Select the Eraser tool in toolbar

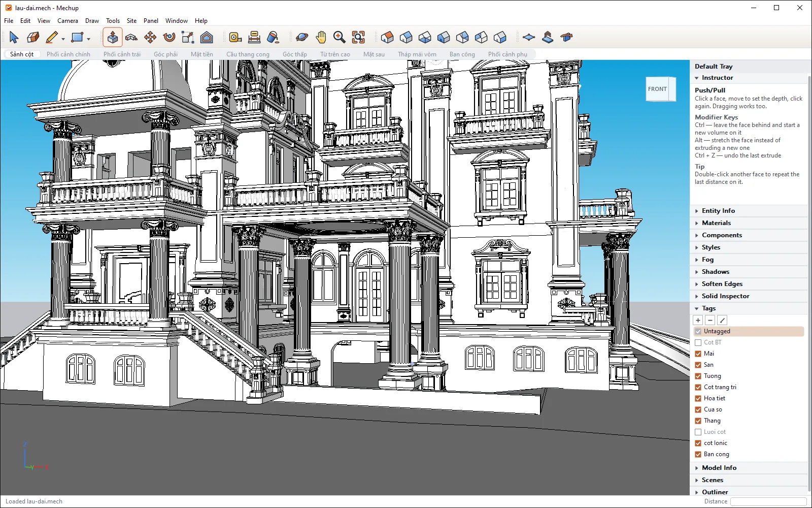(x=33, y=37)
